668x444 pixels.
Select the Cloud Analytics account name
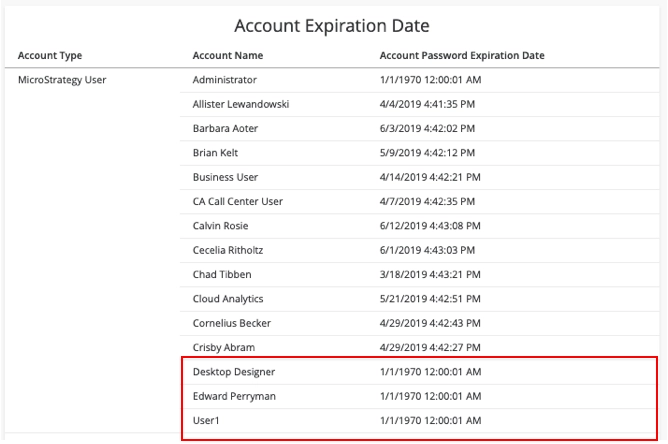(228, 299)
